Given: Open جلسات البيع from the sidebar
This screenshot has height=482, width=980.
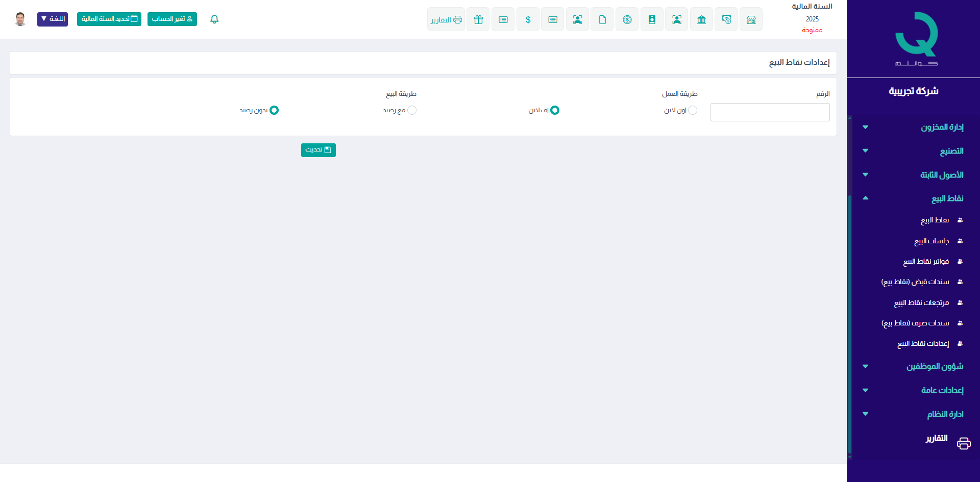Looking at the screenshot, I should pos(931,241).
